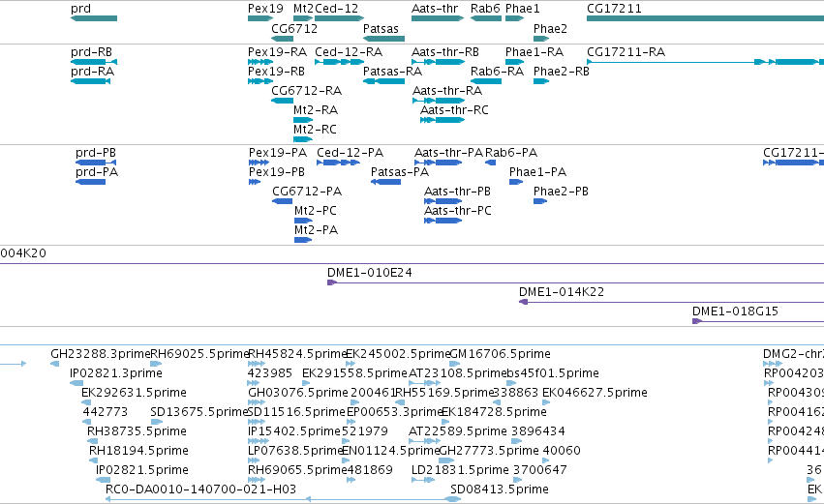Click the Aats-thr-RB transcript

tap(439, 62)
